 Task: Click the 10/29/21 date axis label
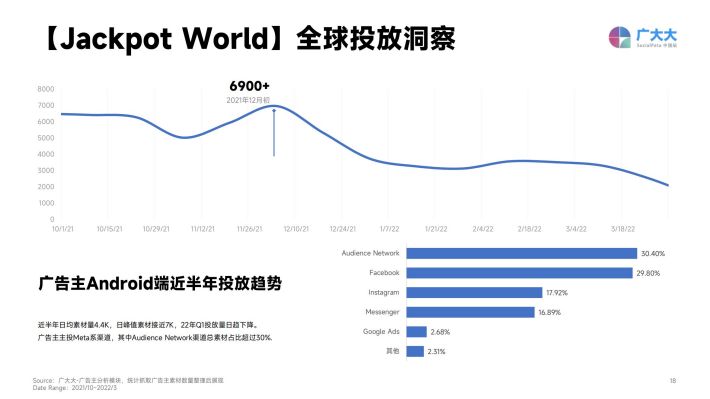point(156,229)
